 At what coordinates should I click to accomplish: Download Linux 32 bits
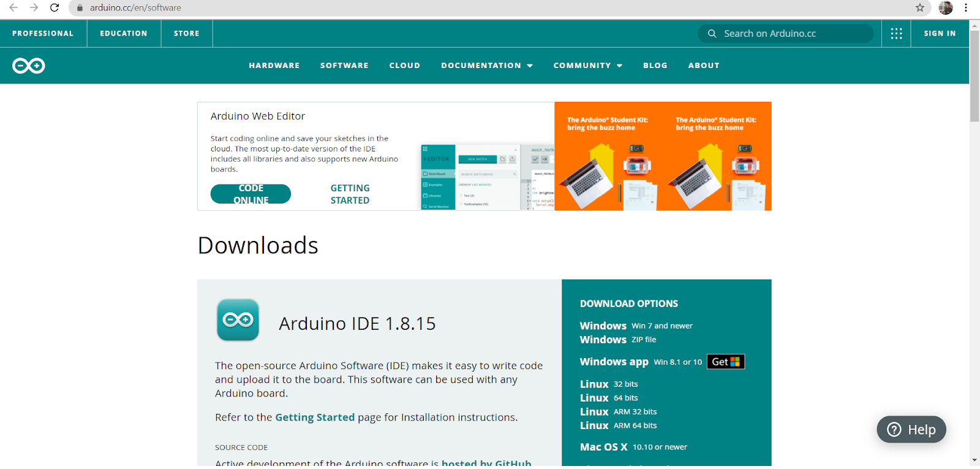(609, 384)
